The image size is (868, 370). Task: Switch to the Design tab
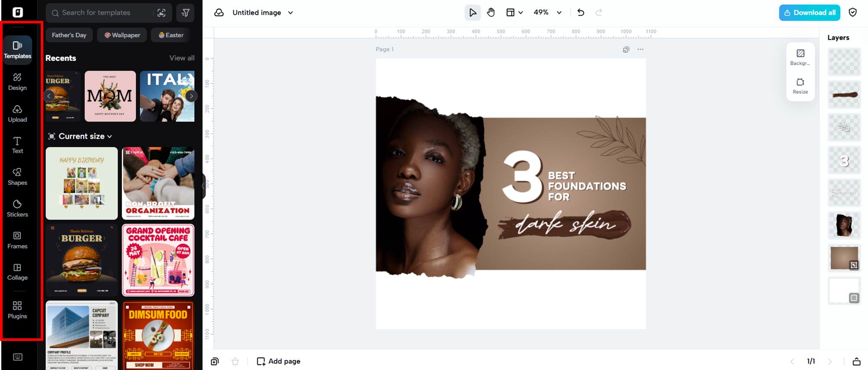[x=17, y=82]
